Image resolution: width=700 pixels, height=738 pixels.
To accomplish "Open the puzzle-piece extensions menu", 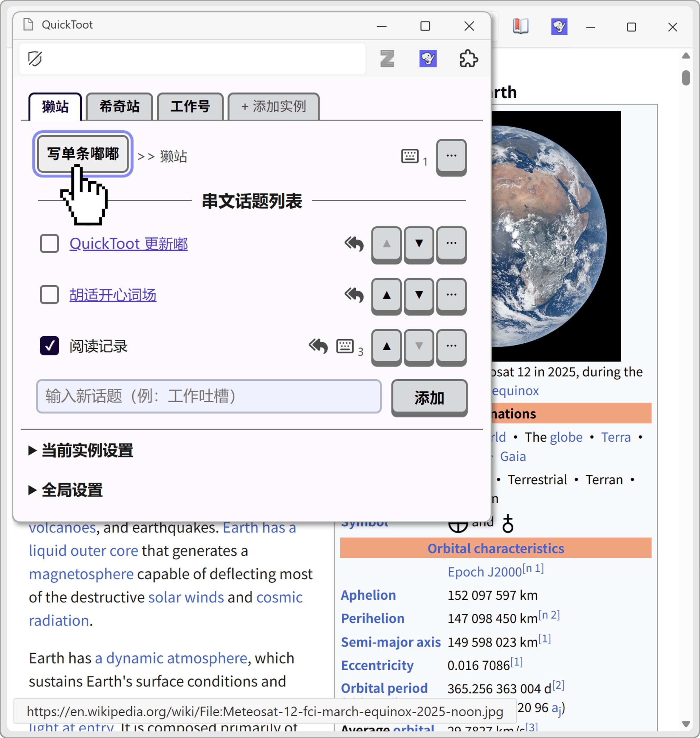I will (x=468, y=59).
